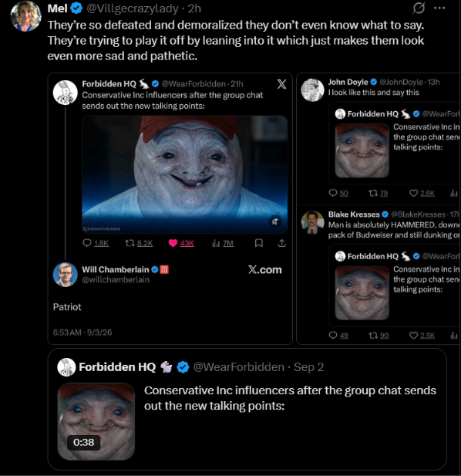Open the three-dot more menu on Mel's post
Screen dimensions: 461x476
point(439,8)
